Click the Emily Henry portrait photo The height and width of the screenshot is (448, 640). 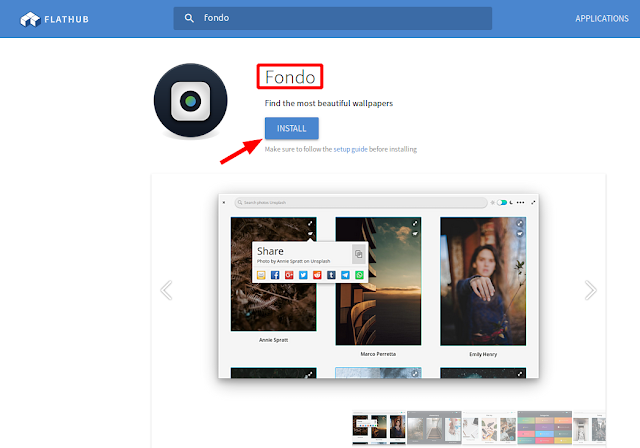tap(483, 281)
